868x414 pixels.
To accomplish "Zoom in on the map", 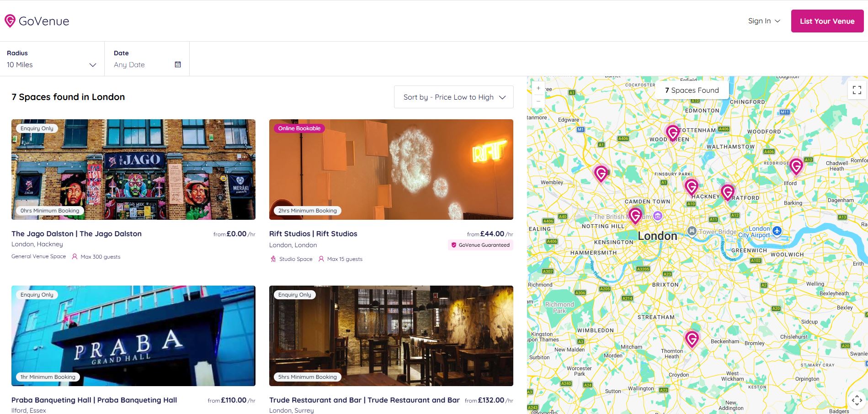I will click(x=538, y=88).
